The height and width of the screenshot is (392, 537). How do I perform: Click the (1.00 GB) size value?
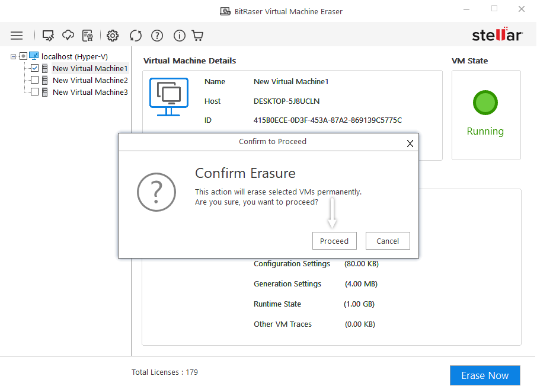pyautogui.click(x=359, y=304)
